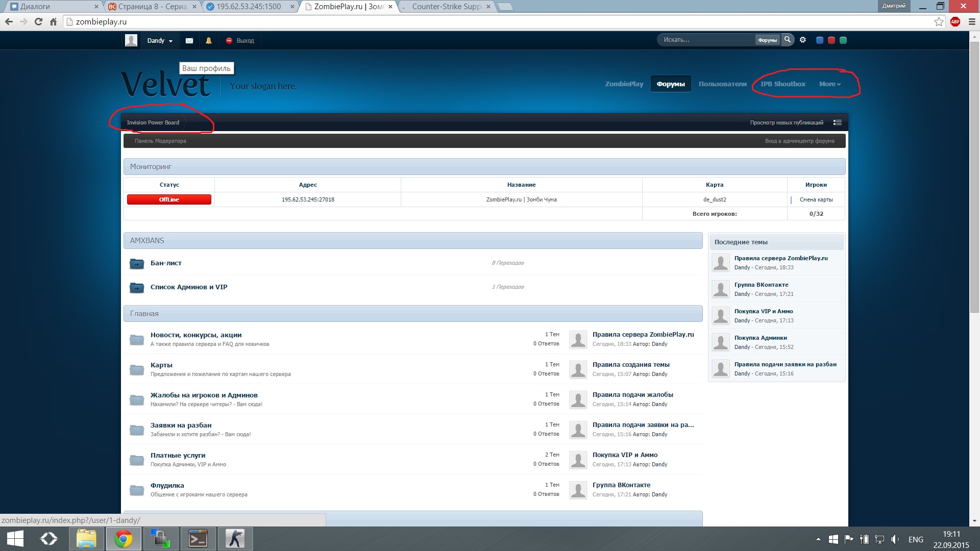Open the Dandy user dropdown menu
Viewport: 980px width, 551px height.
[160, 41]
